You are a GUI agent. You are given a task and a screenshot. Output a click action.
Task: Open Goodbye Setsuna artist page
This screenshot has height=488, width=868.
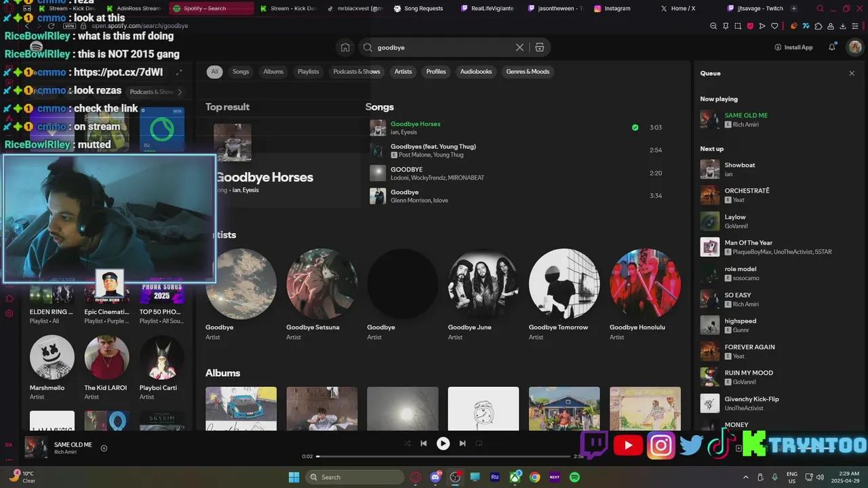coord(321,284)
